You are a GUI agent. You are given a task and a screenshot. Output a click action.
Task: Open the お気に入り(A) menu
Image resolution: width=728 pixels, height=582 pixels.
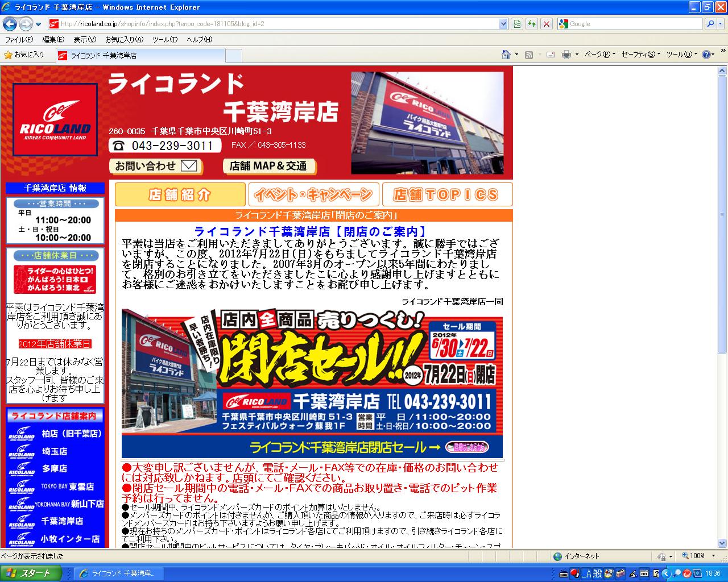[x=123, y=40]
